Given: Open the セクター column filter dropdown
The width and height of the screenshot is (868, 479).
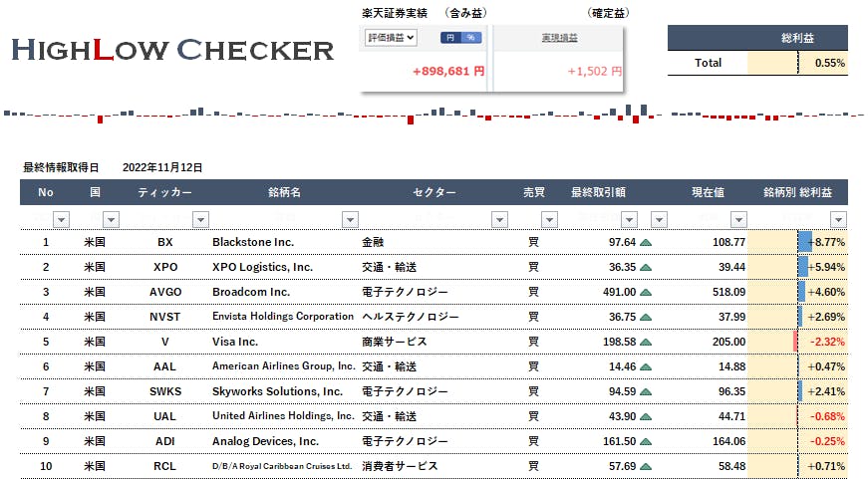Looking at the screenshot, I should tap(499, 219).
